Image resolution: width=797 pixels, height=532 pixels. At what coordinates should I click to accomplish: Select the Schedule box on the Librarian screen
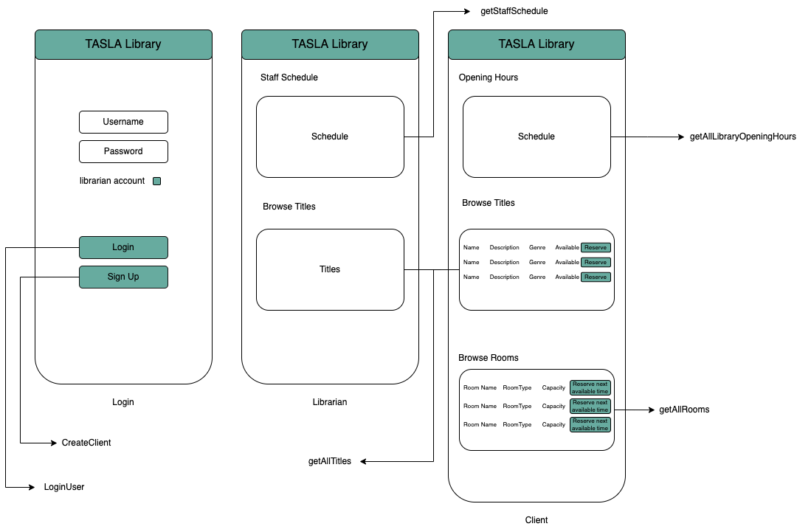point(330,137)
